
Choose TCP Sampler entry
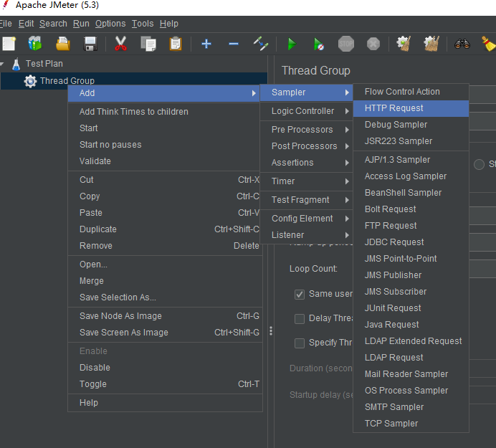point(411,424)
